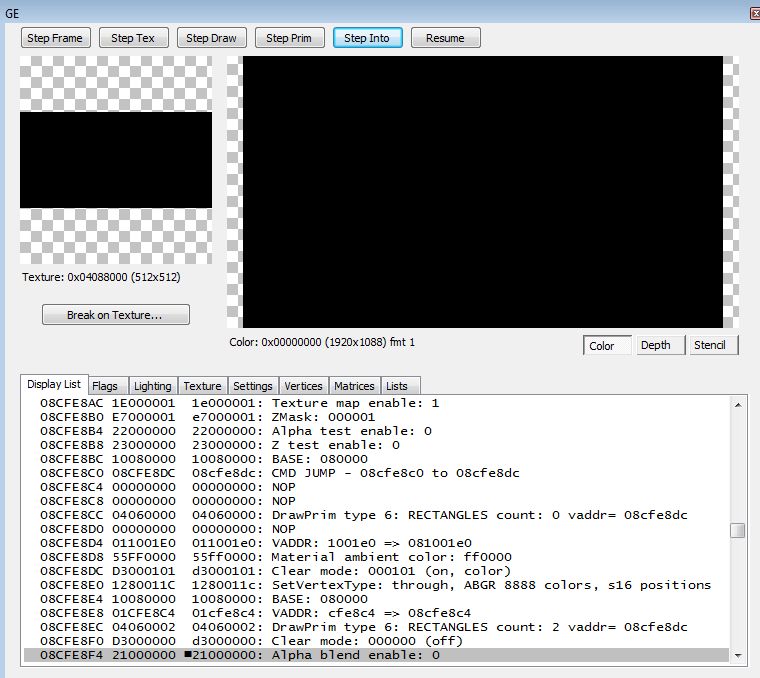Click Step Draw to advance one draw
Screen dimensions: 760x678
(x=212, y=38)
